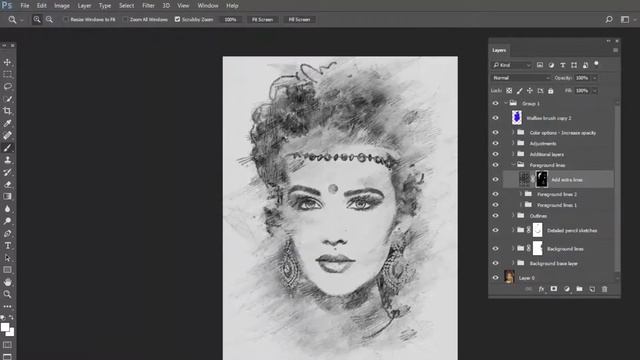Open the Image menu
The image size is (640, 360).
(x=62, y=6)
